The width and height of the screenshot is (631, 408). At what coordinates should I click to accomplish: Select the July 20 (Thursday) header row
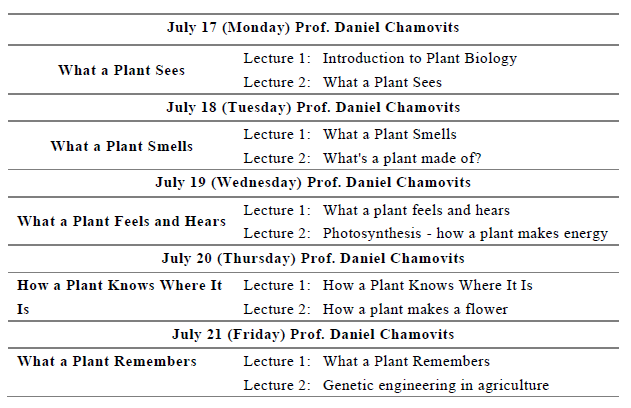[x=313, y=258]
